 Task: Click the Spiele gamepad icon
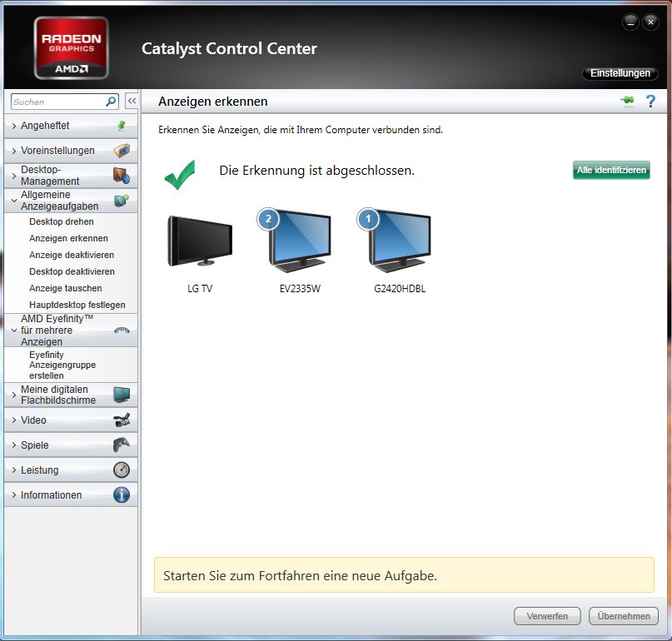coord(122,445)
